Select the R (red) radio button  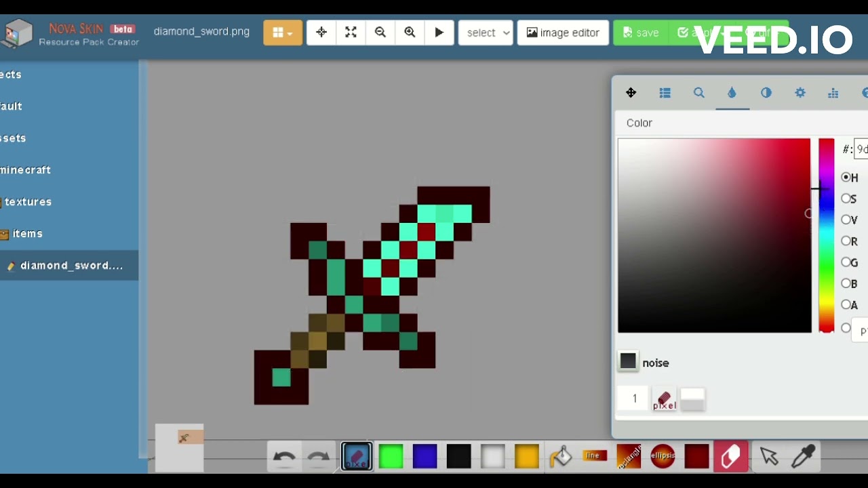846,241
